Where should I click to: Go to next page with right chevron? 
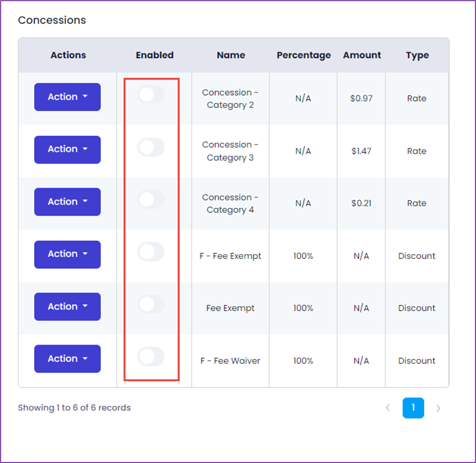point(439,408)
